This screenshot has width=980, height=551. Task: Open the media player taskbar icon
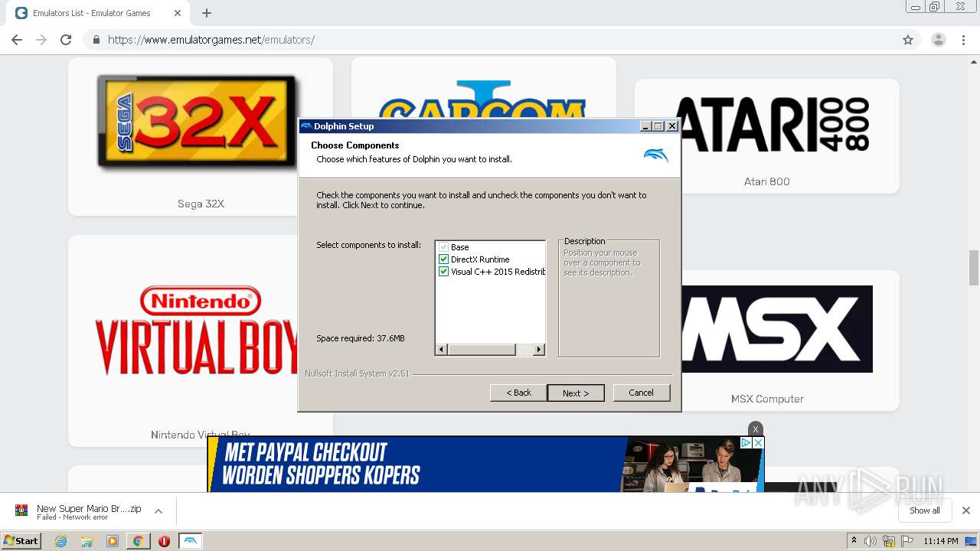pos(113,541)
